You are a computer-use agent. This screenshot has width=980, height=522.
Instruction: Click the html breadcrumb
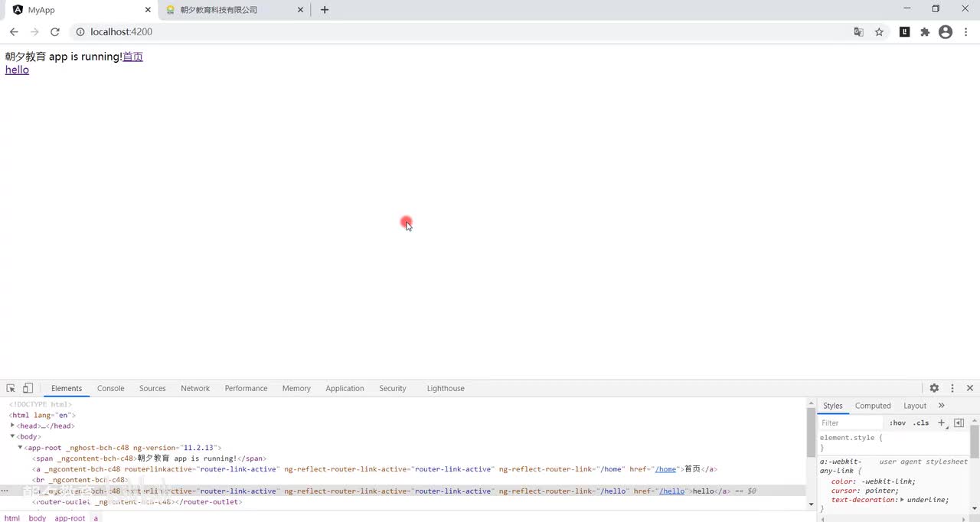click(12, 518)
